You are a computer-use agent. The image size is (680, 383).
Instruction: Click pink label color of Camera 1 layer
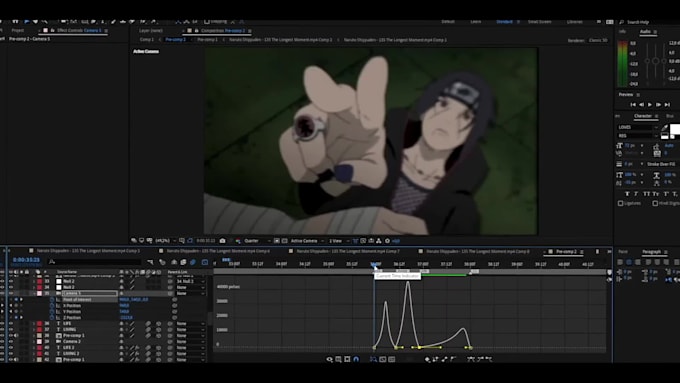click(39, 294)
